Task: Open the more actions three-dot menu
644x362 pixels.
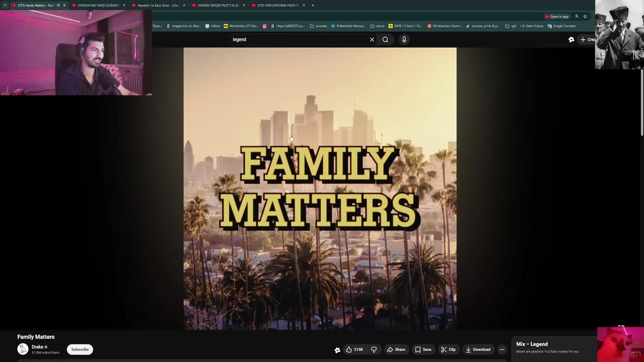Action: (502, 349)
